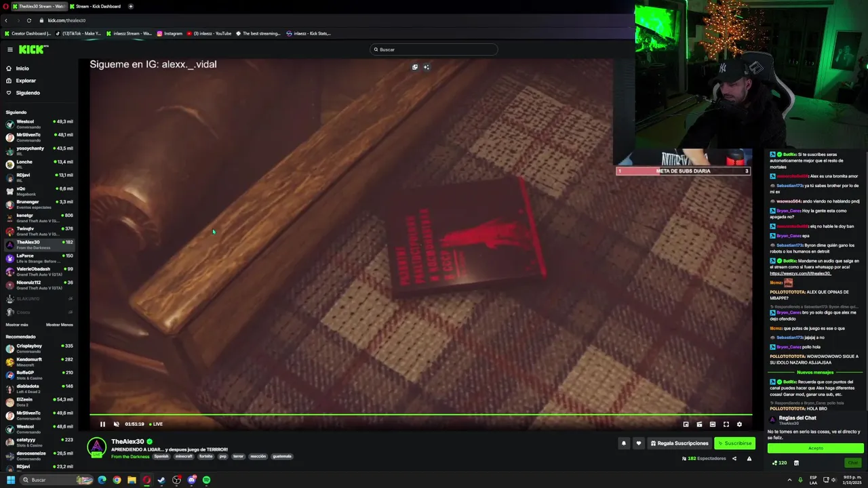Open Explorar in the sidebar

26,81
